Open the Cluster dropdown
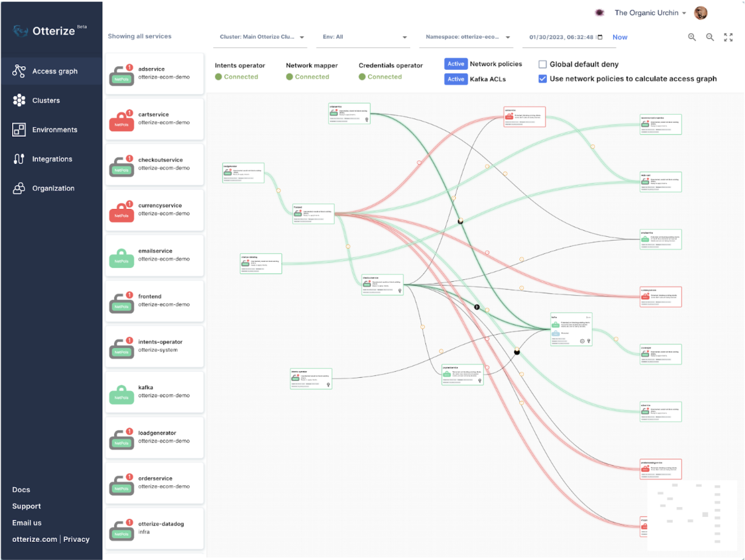Image resolution: width=745 pixels, height=560 pixels. tap(260, 37)
